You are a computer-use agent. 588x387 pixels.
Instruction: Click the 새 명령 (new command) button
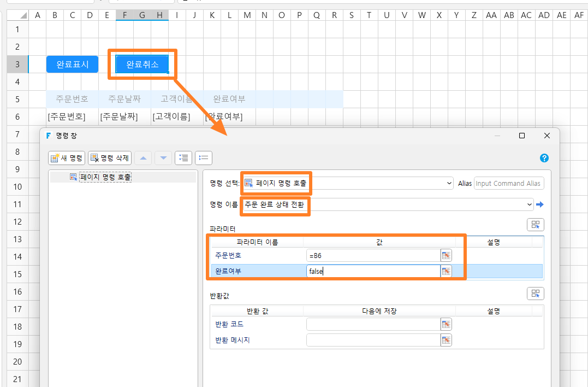(67, 158)
